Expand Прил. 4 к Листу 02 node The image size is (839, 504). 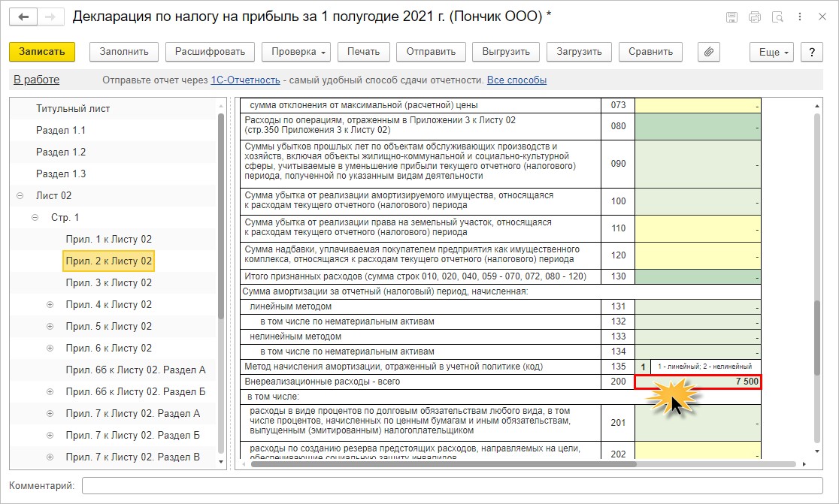[50, 305]
